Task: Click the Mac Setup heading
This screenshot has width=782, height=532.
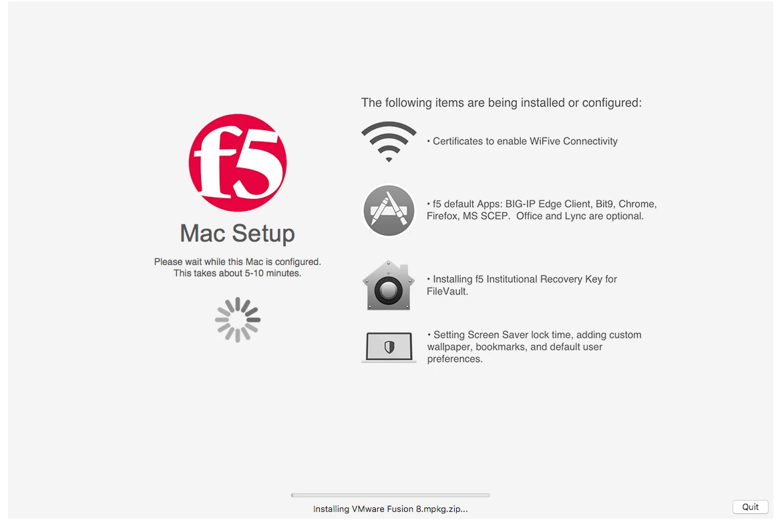Action: 237,234
